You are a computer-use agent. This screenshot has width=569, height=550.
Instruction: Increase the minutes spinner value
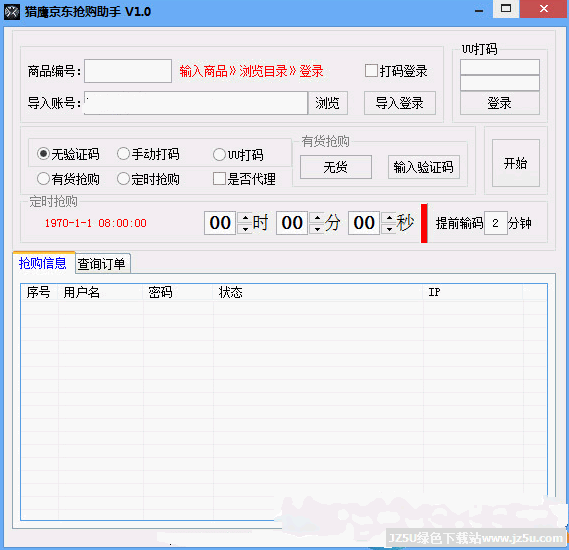(318, 218)
